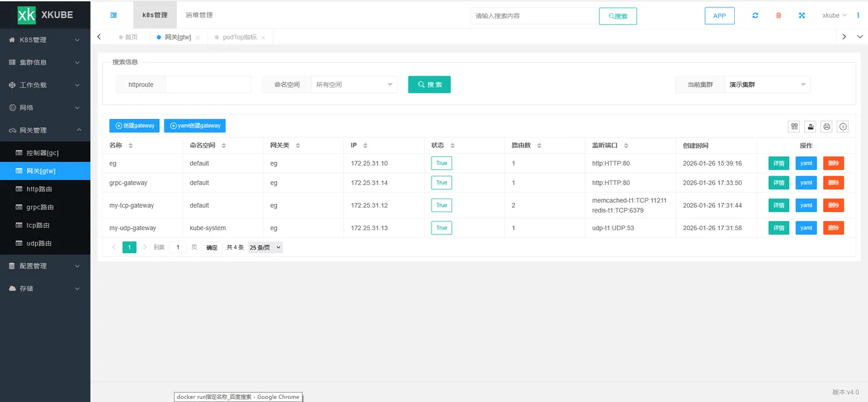Select page 1 in pagination

pyautogui.click(x=130, y=247)
